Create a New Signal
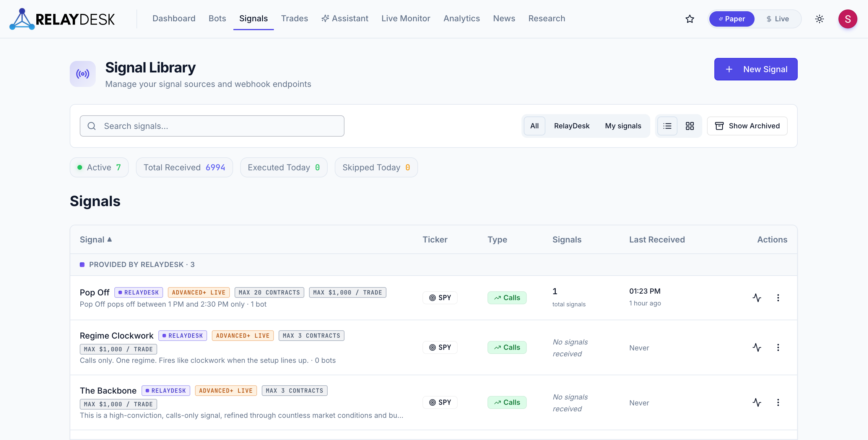Viewport: 868px width, 440px height. 756,69
